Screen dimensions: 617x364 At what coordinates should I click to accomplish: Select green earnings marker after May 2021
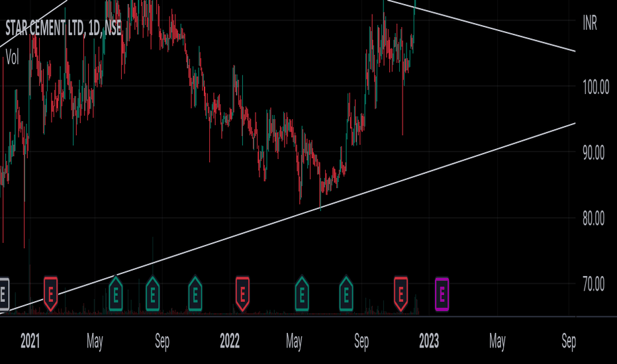point(116,294)
